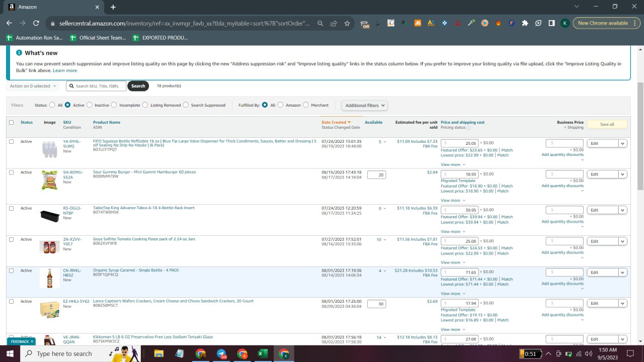Open the Action on 0 selected dropdown

[x=33, y=86]
